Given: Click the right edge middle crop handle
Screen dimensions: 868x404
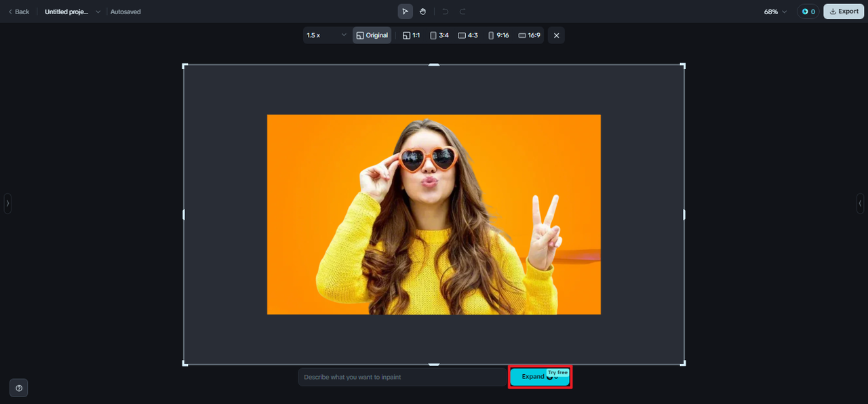Looking at the screenshot, I should click(x=684, y=215).
